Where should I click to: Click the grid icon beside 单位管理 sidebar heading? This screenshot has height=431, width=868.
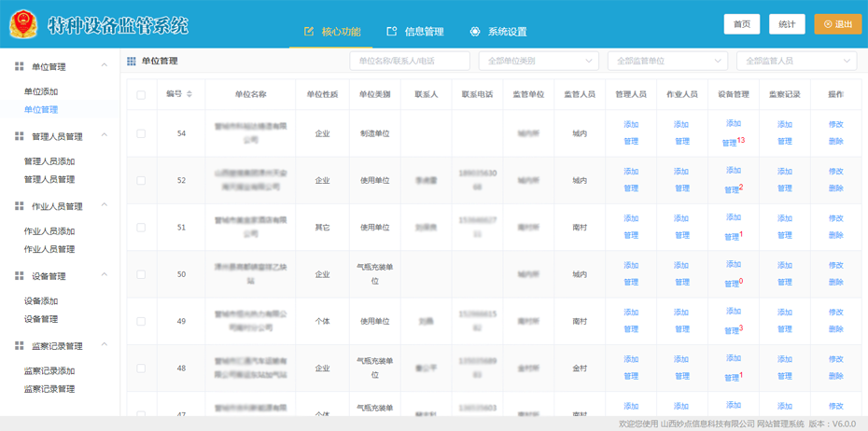point(20,67)
